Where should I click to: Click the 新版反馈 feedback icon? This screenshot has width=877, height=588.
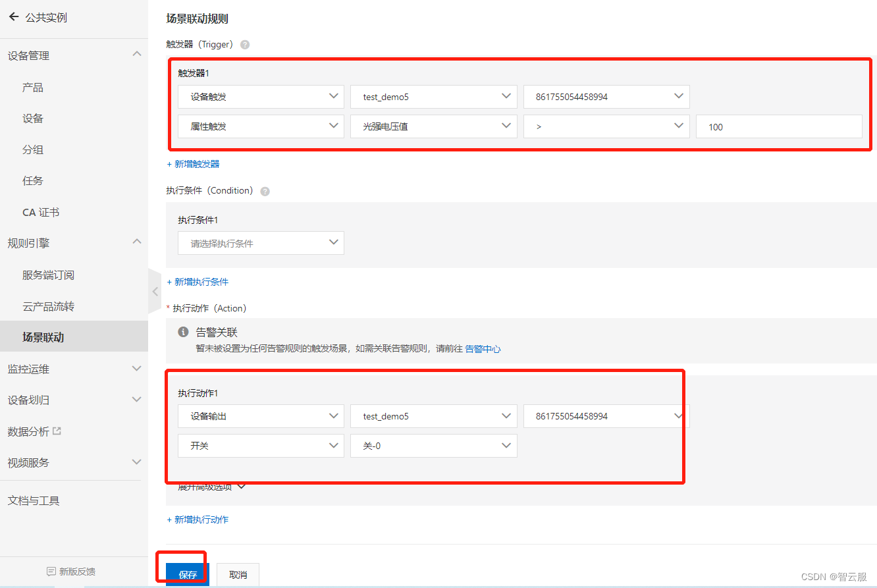51,572
